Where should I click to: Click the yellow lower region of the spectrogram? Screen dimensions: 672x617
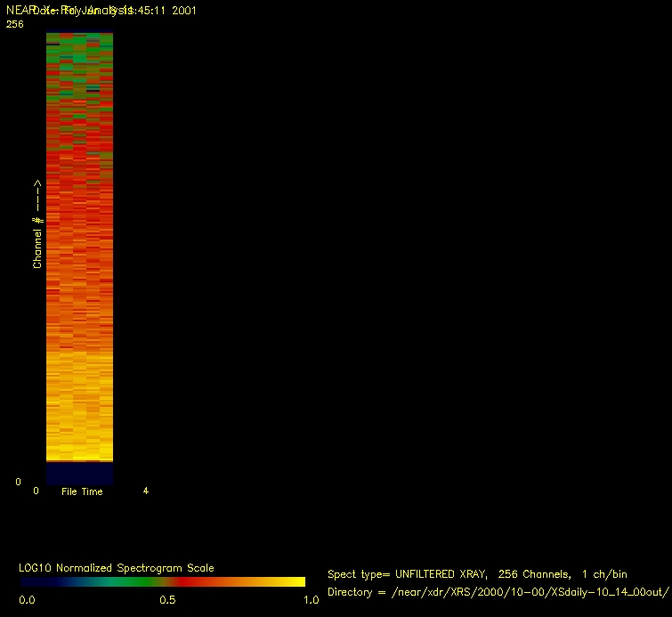pyautogui.click(x=79, y=410)
